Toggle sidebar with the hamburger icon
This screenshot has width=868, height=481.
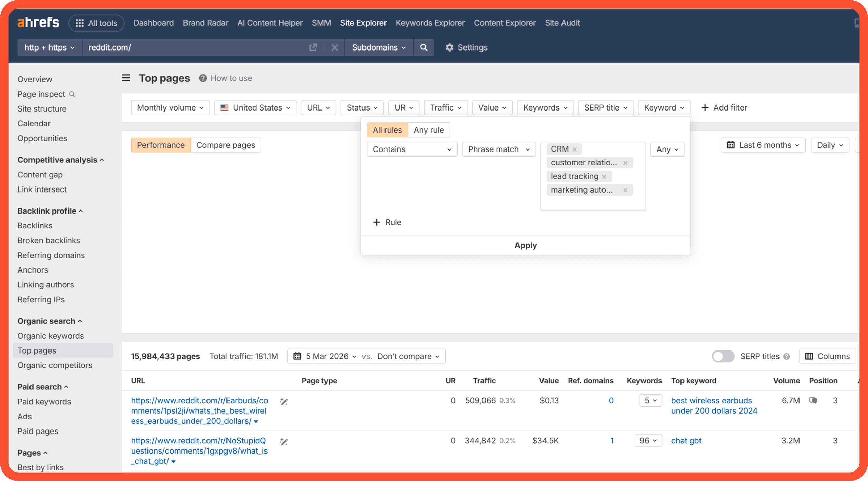click(126, 78)
